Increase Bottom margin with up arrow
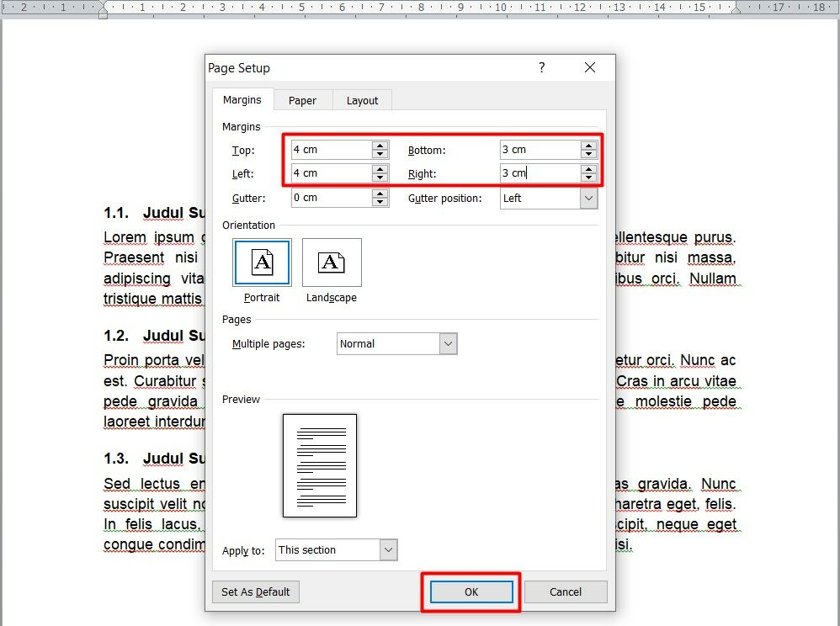The width and height of the screenshot is (840, 626). point(589,145)
